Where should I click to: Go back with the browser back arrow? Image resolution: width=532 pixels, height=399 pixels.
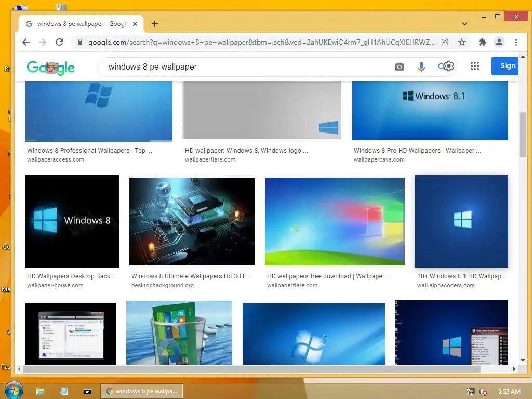26,42
